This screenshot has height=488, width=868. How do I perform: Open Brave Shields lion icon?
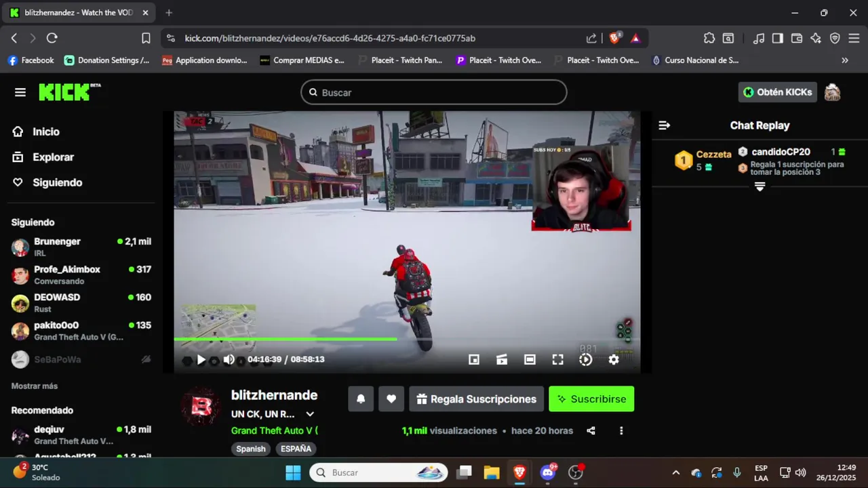pyautogui.click(x=614, y=39)
